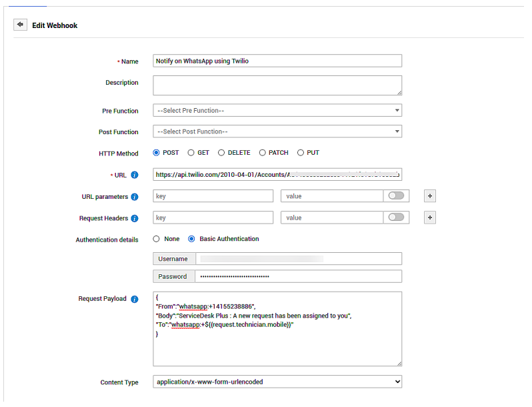Click the back arrow beside Edit Webhook
Image resolution: width=532 pixels, height=407 pixels.
20,25
